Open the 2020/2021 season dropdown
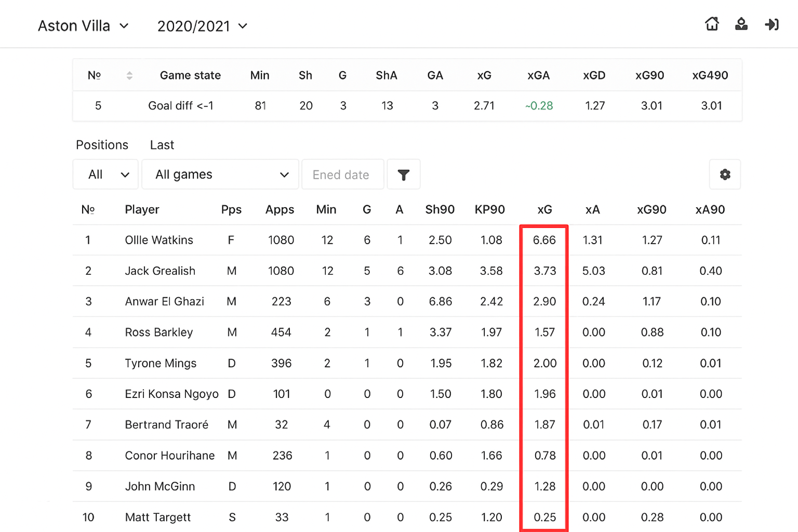 point(202,26)
